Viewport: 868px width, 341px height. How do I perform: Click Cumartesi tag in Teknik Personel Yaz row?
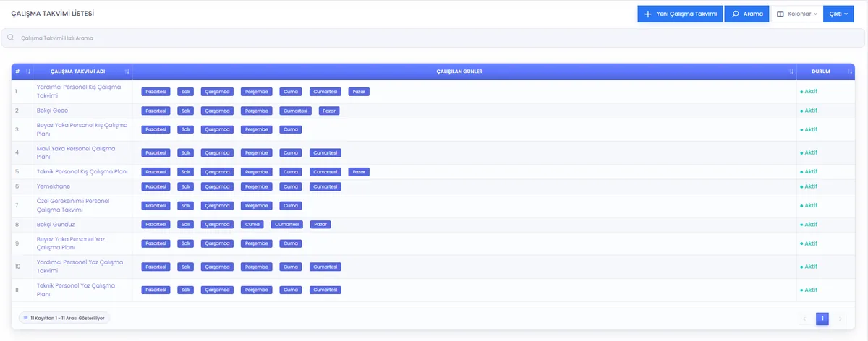325,290
